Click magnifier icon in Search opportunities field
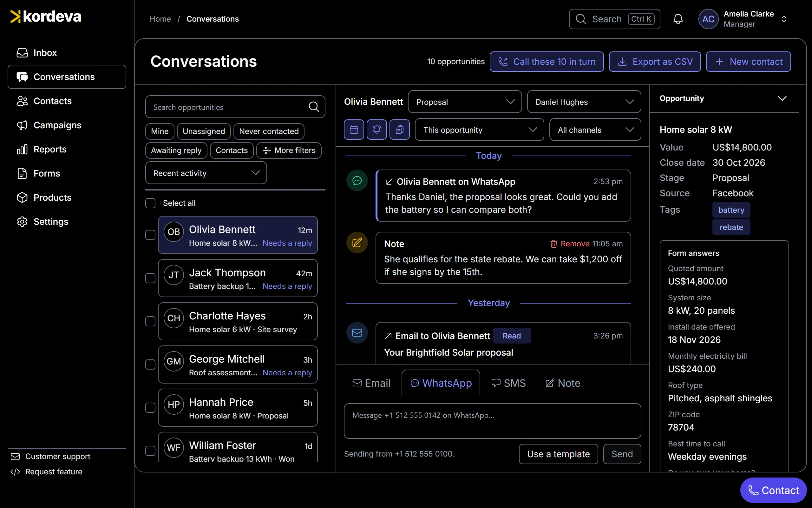The image size is (812, 508). tap(314, 107)
